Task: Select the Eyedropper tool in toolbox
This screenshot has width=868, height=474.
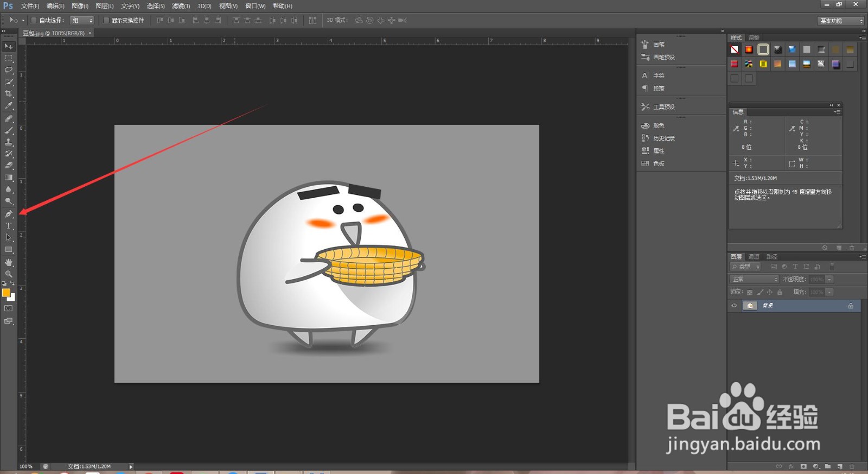Action: (x=9, y=106)
